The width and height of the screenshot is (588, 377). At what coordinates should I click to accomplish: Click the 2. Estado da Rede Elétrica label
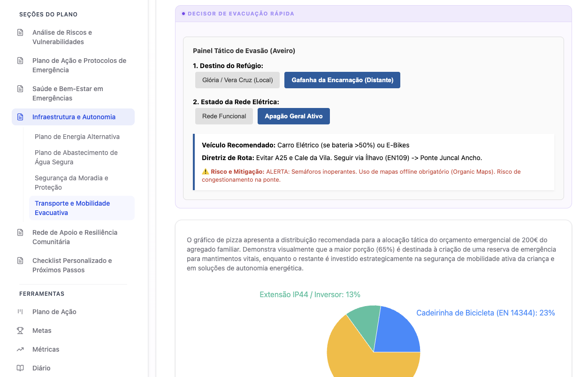click(236, 102)
